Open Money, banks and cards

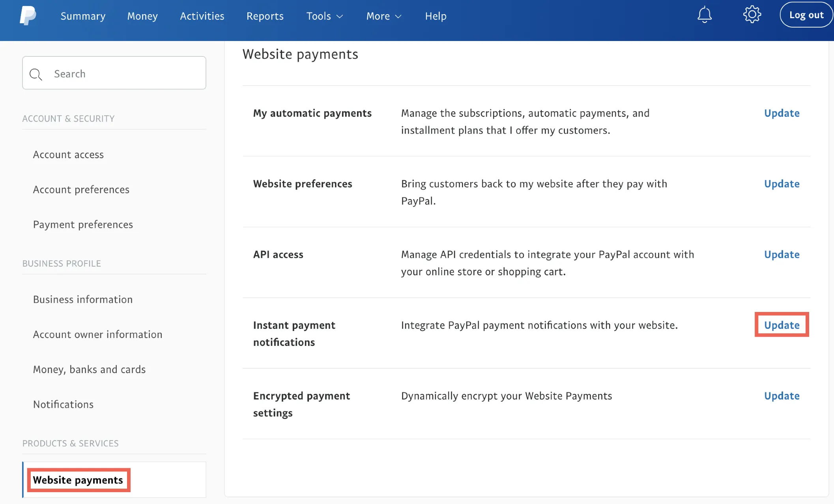tap(89, 370)
